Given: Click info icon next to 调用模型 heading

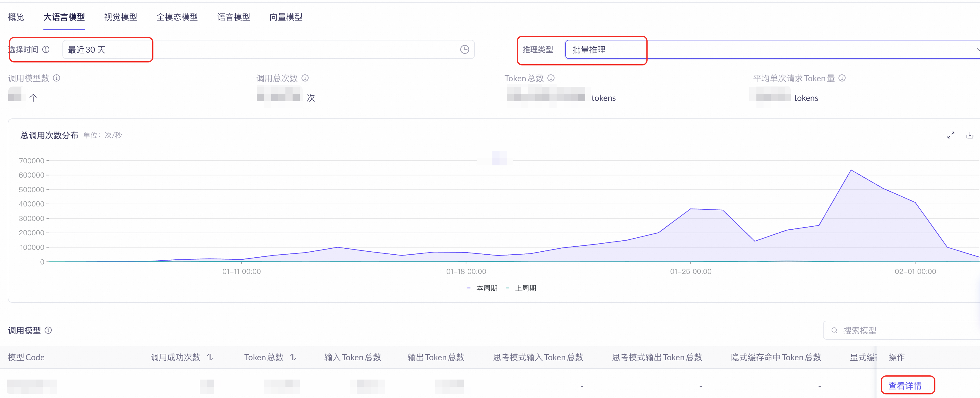Looking at the screenshot, I should (x=48, y=330).
